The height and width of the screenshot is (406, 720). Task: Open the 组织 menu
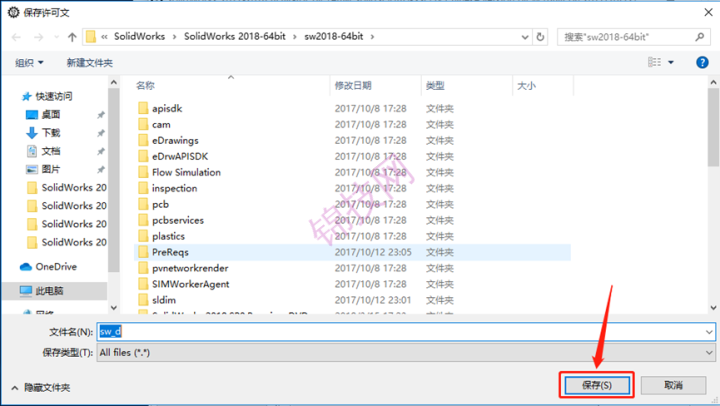(29, 62)
